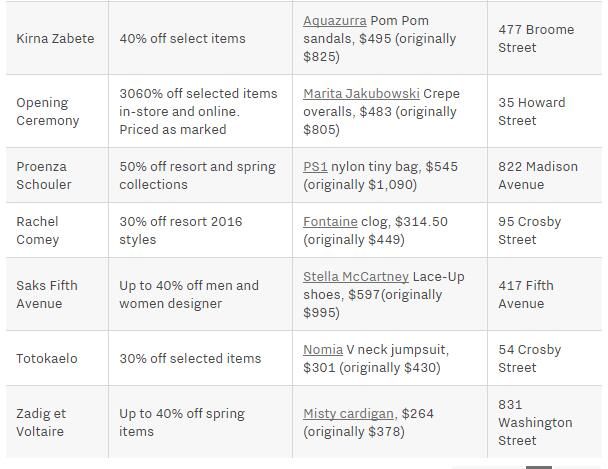The image size is (608, 469).
Task: Click the Proenza Schouler store name
Action: pos(44,176)
